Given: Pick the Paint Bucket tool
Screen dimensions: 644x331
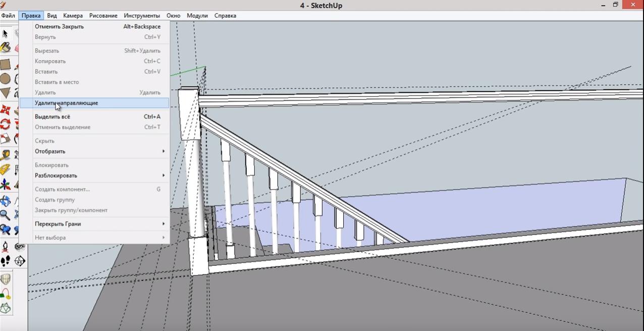Looking at the screenshot, I should point(5,48).
